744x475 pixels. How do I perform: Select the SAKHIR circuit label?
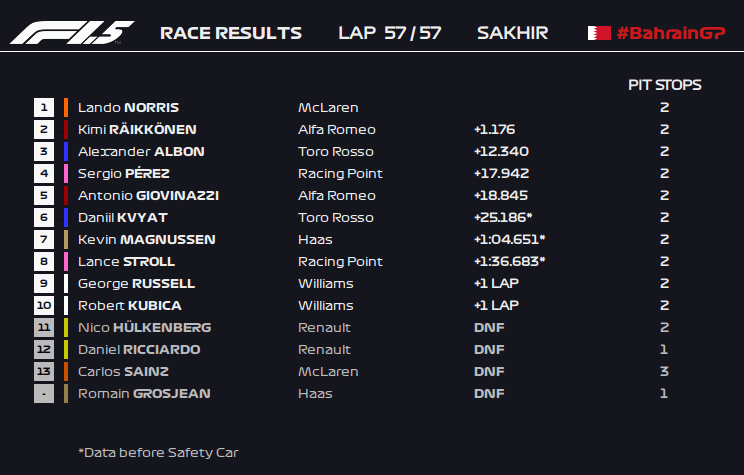click(512, 33)
